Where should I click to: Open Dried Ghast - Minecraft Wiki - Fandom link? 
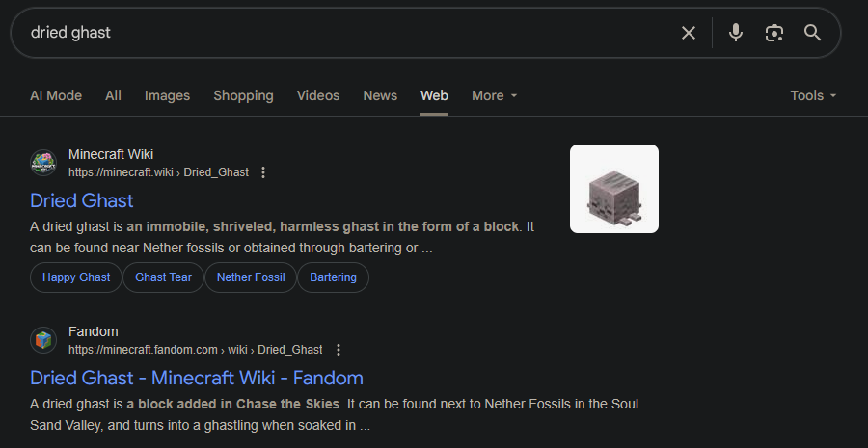pos(197,378)
